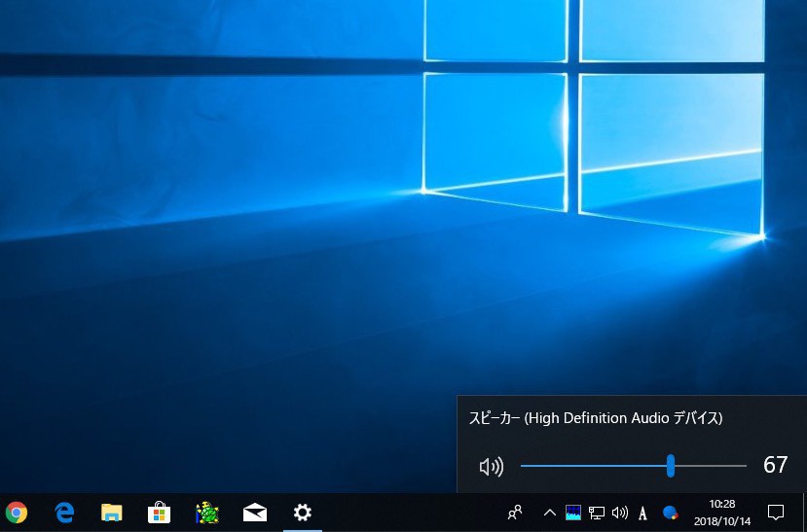Open the Action Center notifications icon
Image resolution: width=807 pixels, height=532 pixels.
pyautogui.click(x=776, y=513)
